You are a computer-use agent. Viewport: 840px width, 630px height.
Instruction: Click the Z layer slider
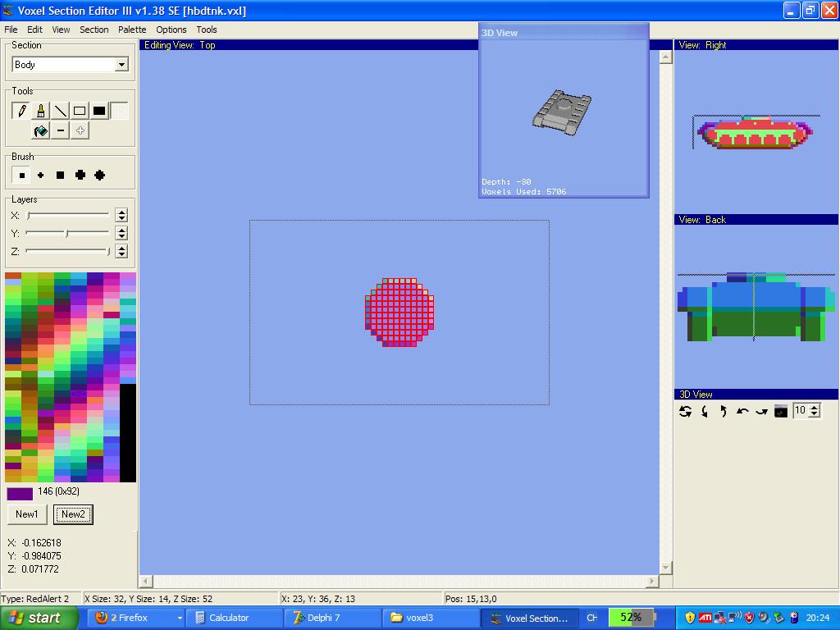click(x=67, y=251)
